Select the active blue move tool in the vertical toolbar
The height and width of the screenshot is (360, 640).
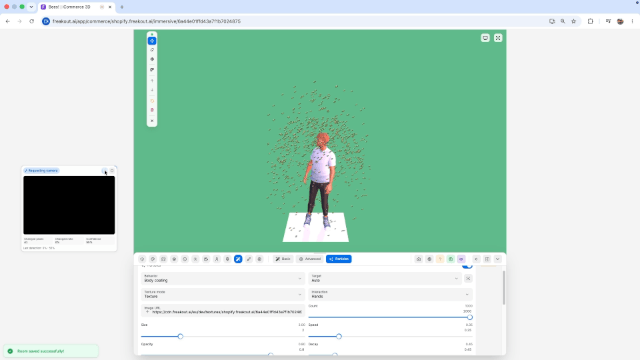click(152, 41)
